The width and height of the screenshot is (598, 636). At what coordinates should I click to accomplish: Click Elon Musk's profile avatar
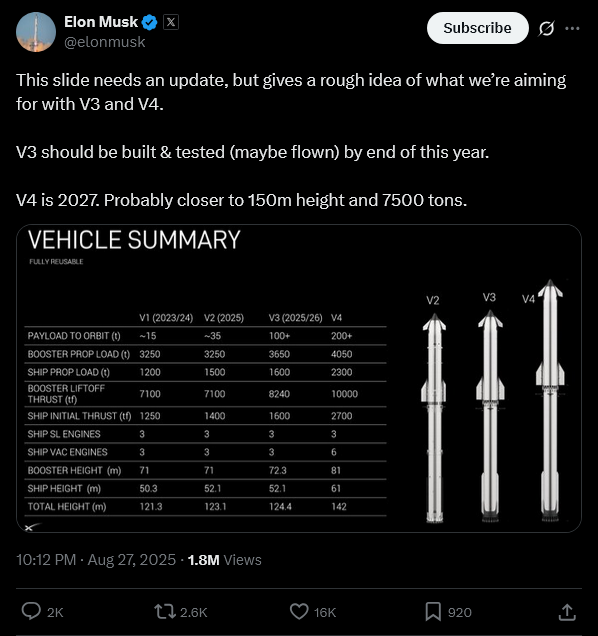coord(36,32)
